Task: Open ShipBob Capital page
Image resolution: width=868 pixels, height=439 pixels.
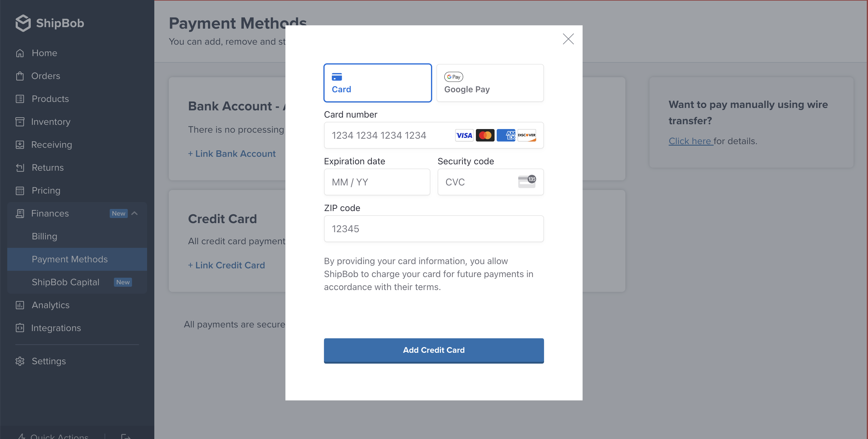Action: point(65,282)
